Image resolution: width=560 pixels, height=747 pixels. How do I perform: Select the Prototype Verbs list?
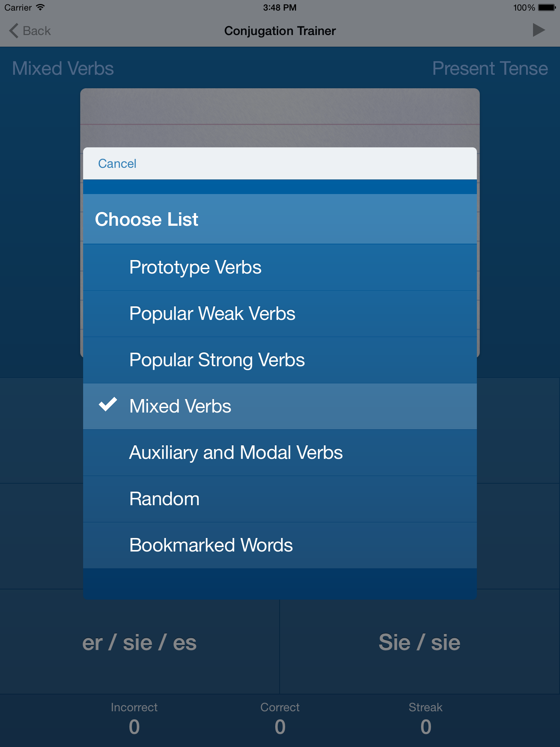(195, 267)
